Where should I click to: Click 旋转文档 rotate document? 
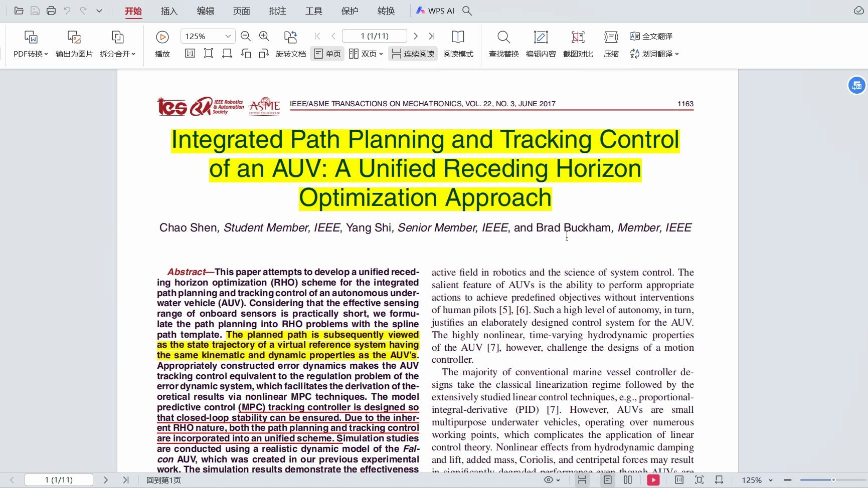pos(291,44)
